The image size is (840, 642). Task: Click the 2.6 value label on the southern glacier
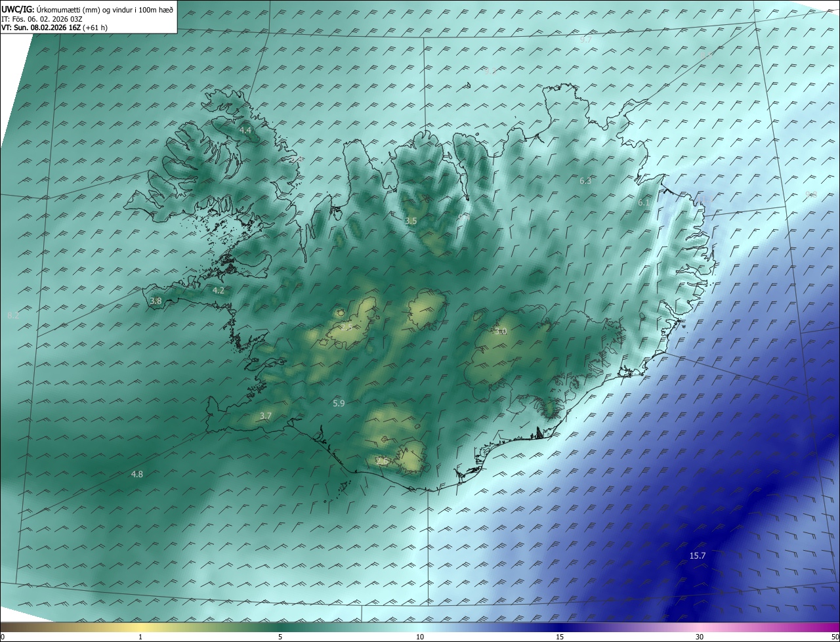(383, 461)
